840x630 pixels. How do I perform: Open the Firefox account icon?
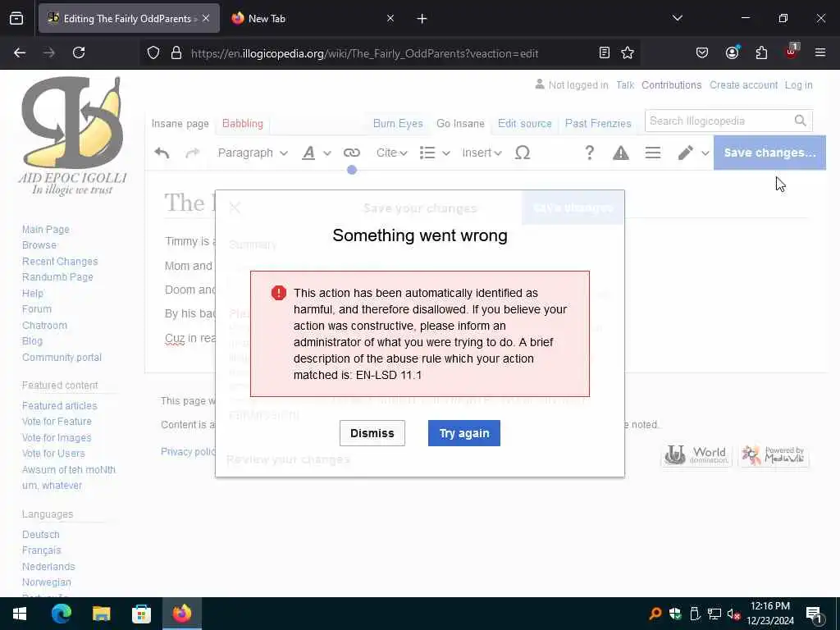[732, 52]
